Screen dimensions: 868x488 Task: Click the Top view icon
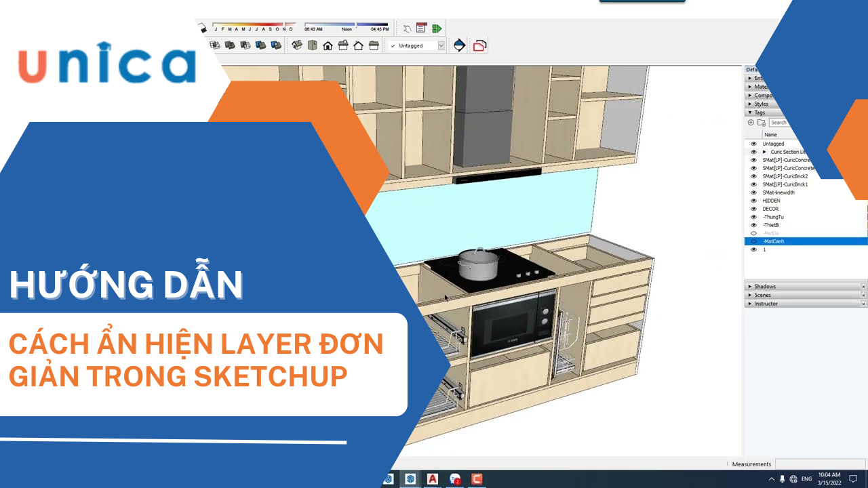313,45
